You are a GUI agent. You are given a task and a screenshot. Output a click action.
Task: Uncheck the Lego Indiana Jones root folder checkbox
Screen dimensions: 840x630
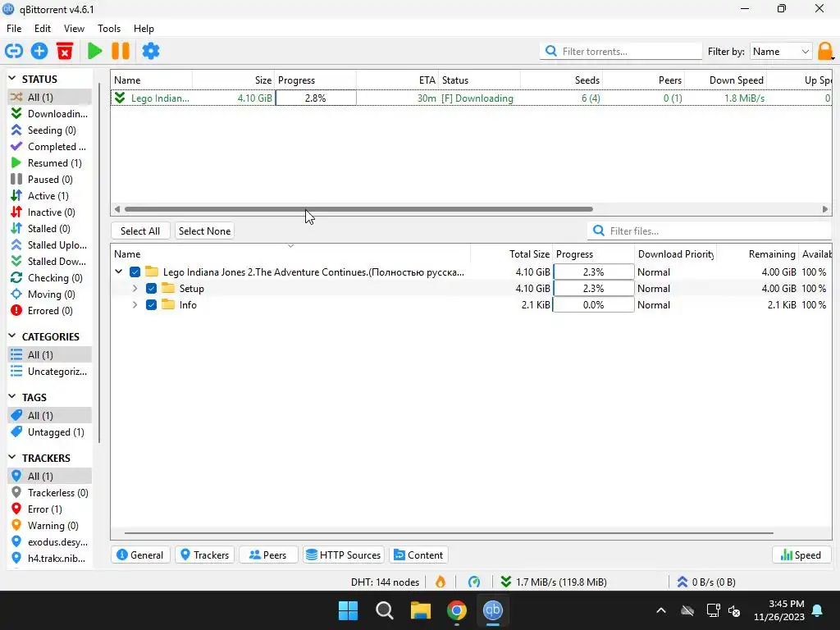coord(135,272)
